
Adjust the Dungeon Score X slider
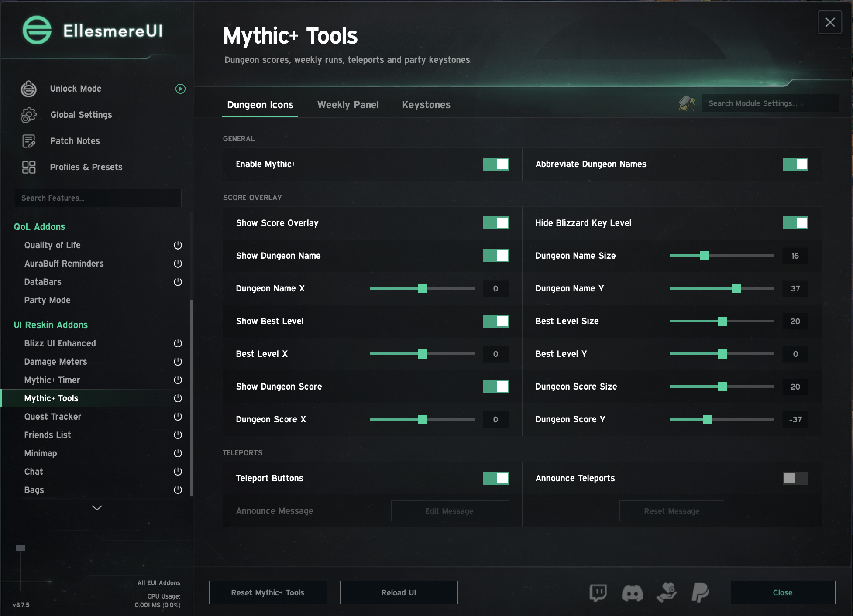pos(422,419)
